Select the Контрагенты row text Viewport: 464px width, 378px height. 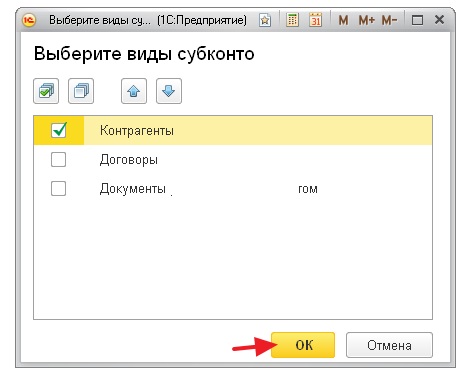(x=137, y=130)
